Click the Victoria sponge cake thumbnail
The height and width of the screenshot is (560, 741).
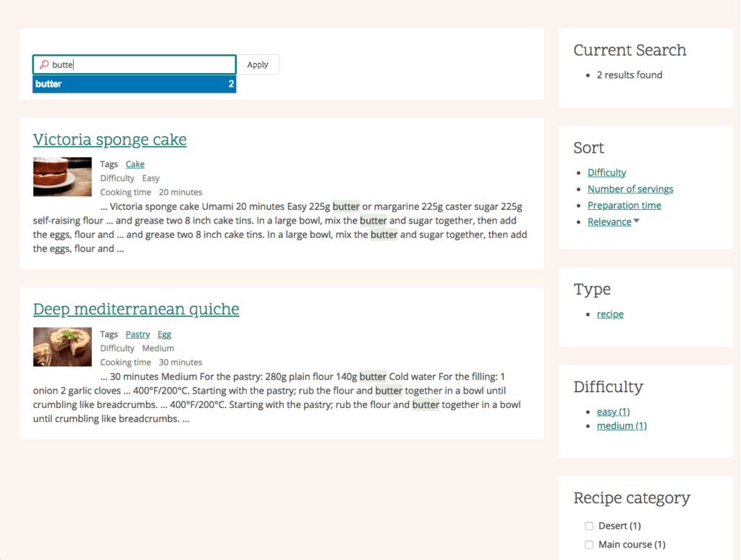[62, 177]
